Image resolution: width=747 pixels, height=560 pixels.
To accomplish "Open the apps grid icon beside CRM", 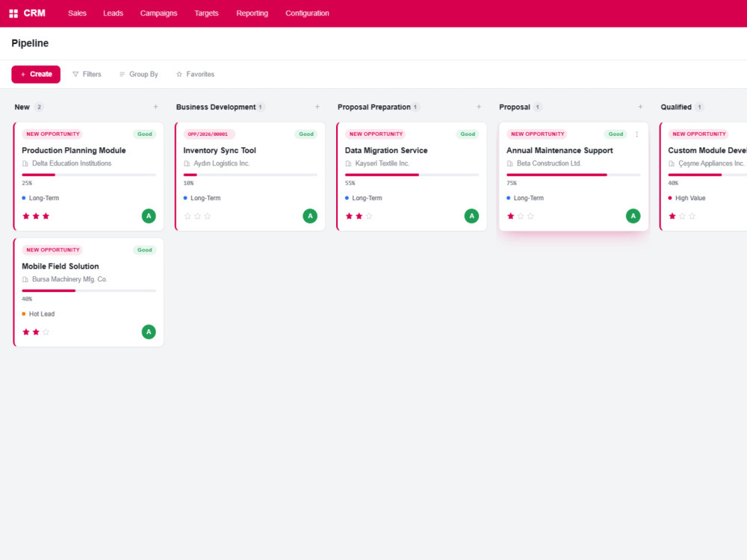I will (x=13, y=13).
